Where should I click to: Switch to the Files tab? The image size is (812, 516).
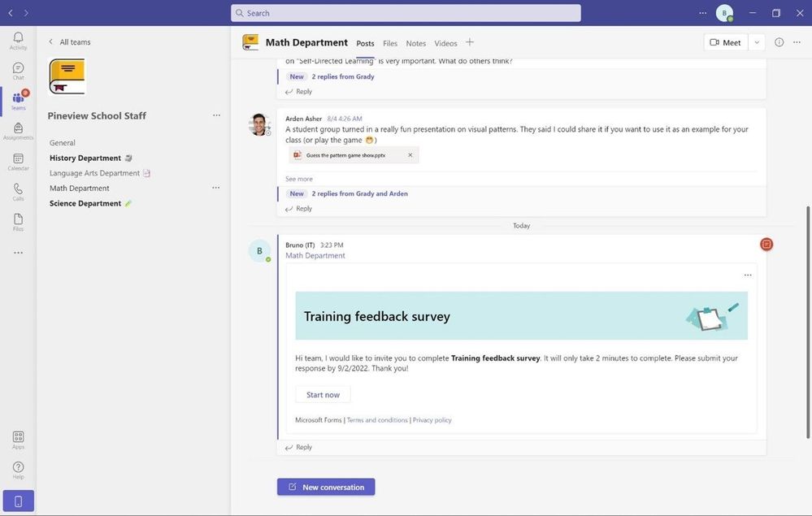pyautogui.click(x=390, y=44)
